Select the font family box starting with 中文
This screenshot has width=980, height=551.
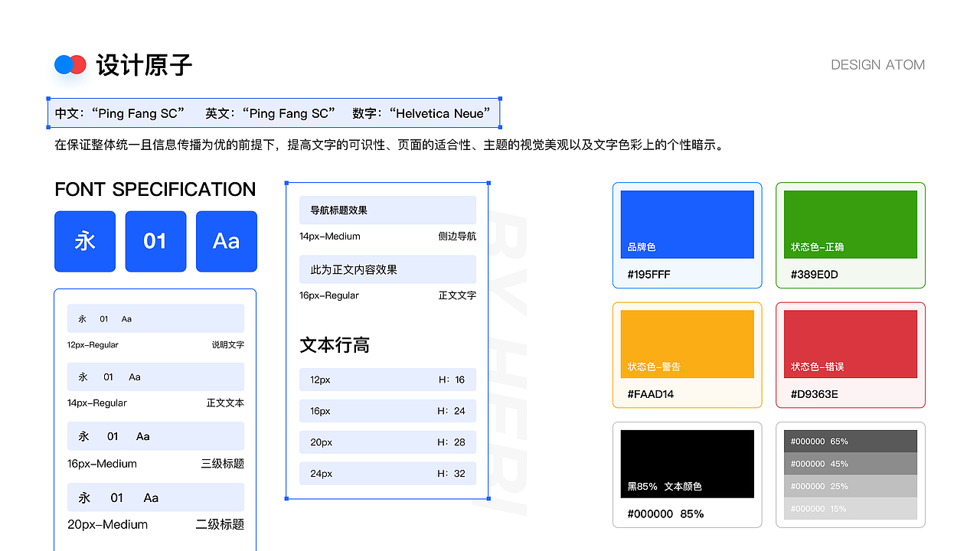coord(274,113)
